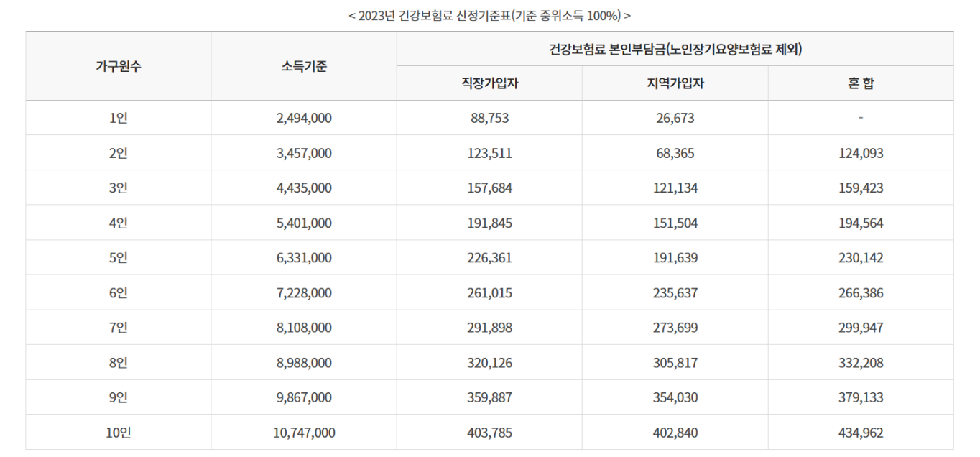This screenshot has width=980, height=457.
Task: Click mixed premium 332,208
Action: (861, 362)
